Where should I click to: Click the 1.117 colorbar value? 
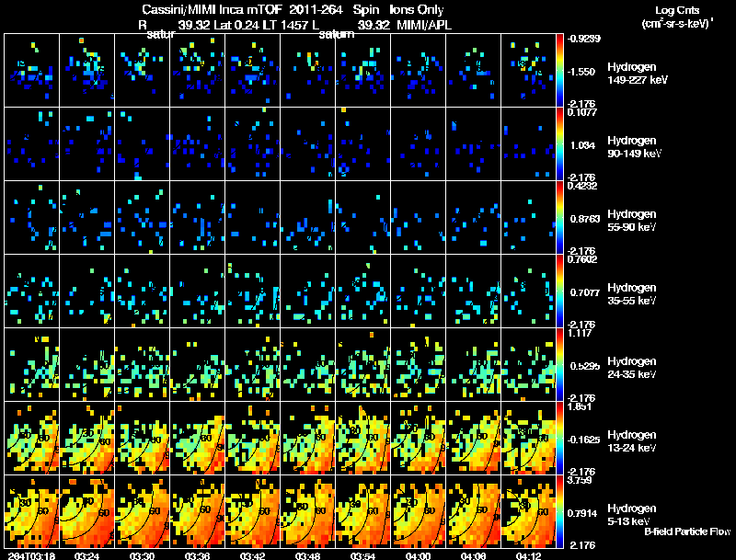(580, 333)
